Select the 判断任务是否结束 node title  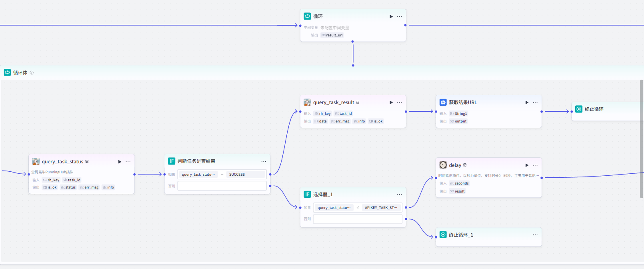click(196, 161)
